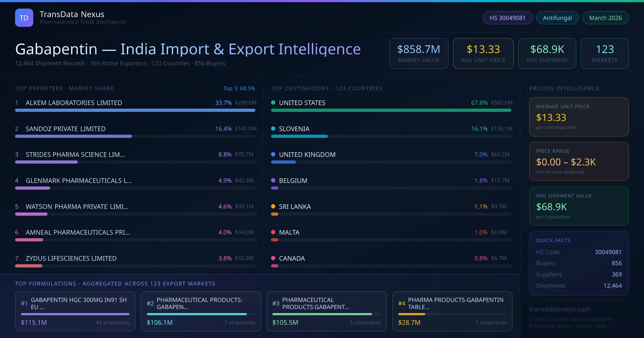Click the red dot beside Malta
Viewport: 644px width, 338px height.
pyautogui.click(x=273, y=232)
